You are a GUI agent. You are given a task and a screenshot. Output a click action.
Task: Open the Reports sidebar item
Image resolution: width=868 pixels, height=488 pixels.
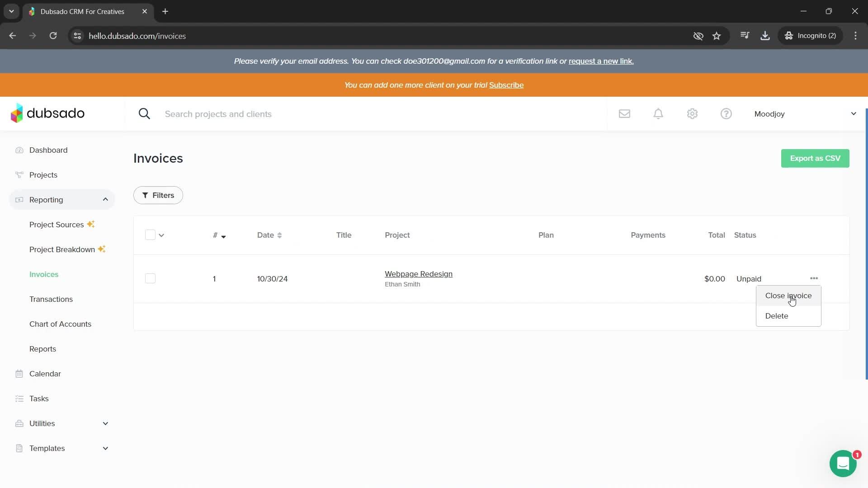pos(42,349)
